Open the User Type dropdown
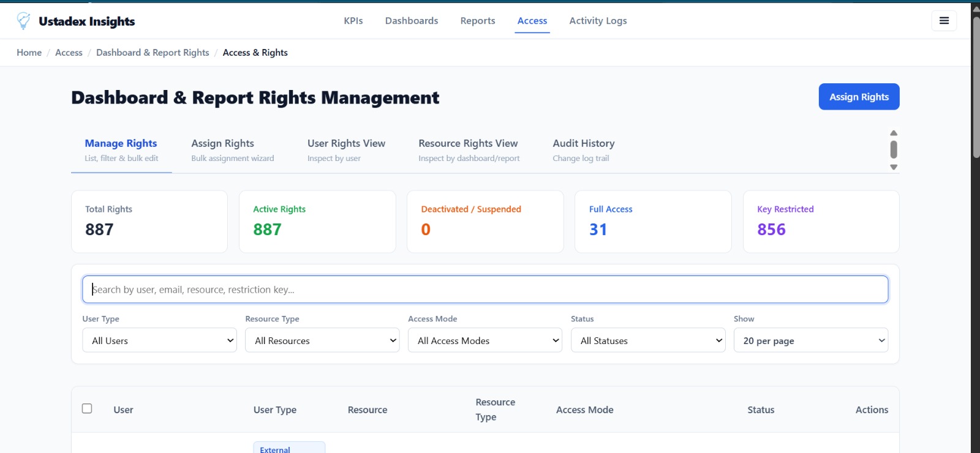This screenshot has width=980, height=453. pos(159,340)
